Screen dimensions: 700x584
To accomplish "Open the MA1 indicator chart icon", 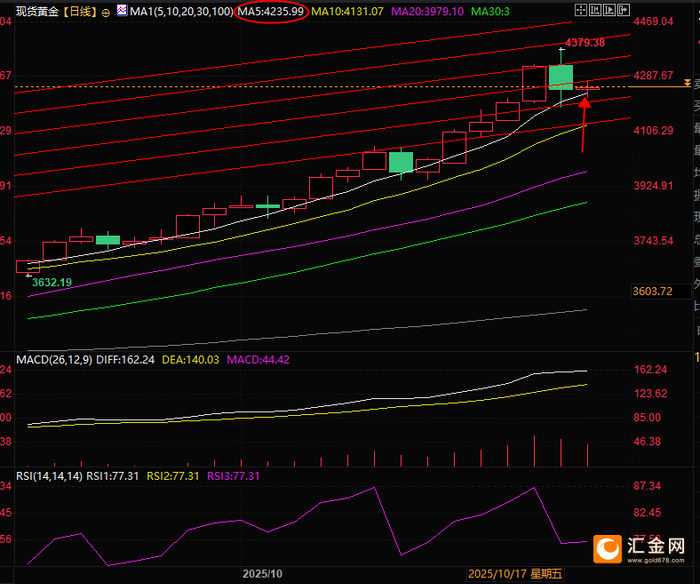I will point(122,10).
